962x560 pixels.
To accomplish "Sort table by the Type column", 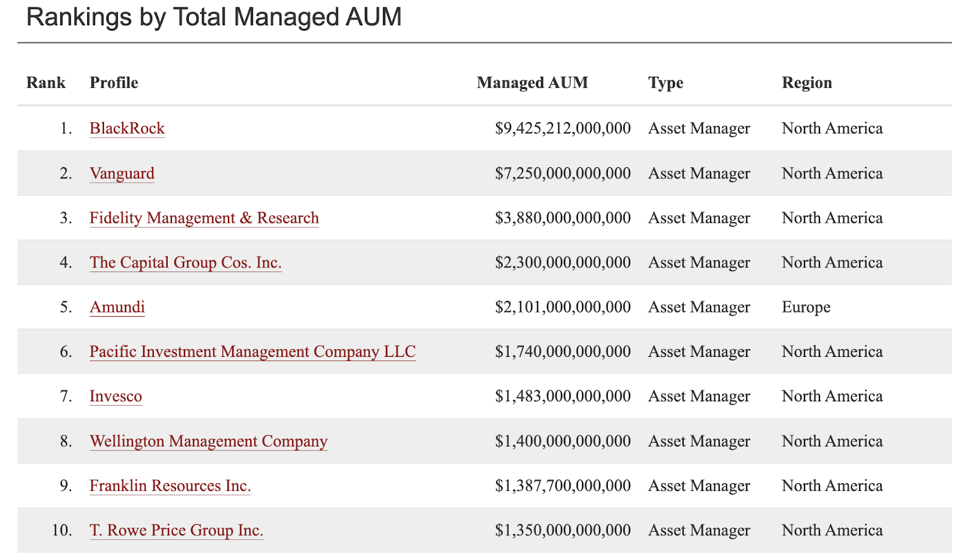I will [x=665, y=82].
